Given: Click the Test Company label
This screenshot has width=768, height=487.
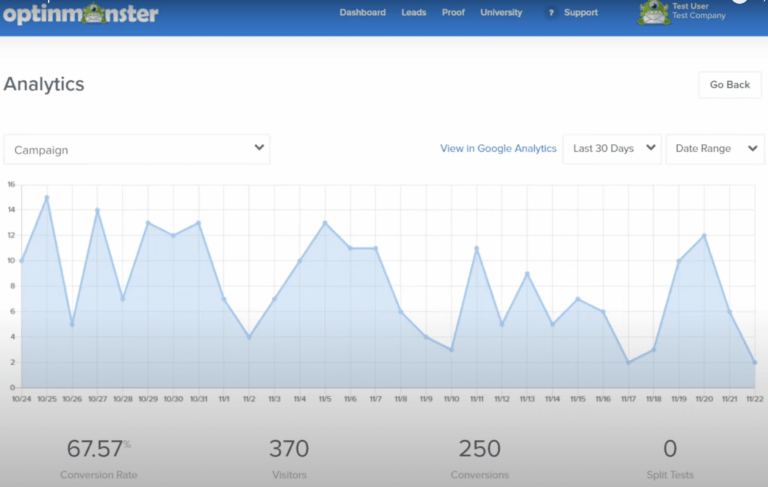Looking at the screenshot, I should click(698, 16).
